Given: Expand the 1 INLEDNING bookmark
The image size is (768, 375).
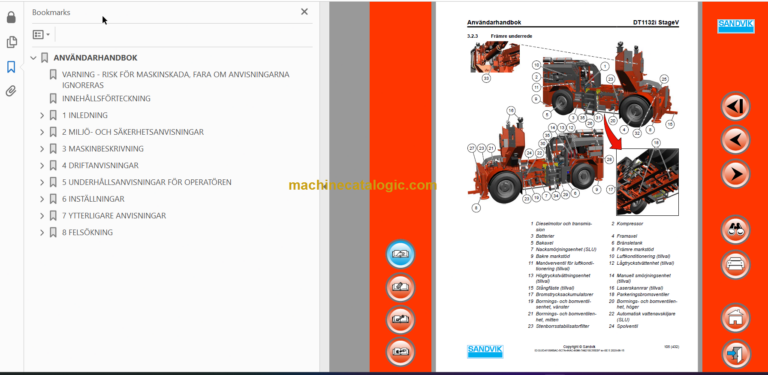Looking at the screenshot, I should 42,116.
